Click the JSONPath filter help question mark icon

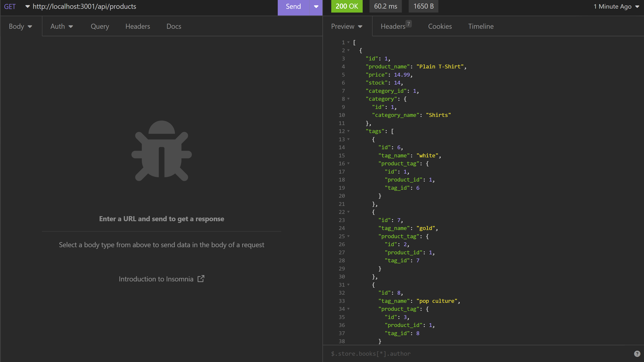coord(637,354)
